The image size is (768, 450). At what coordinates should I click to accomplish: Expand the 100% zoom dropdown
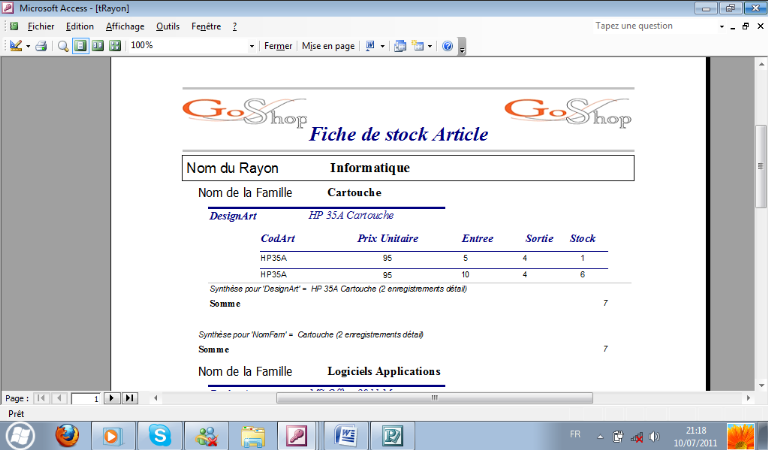(252, 46)
